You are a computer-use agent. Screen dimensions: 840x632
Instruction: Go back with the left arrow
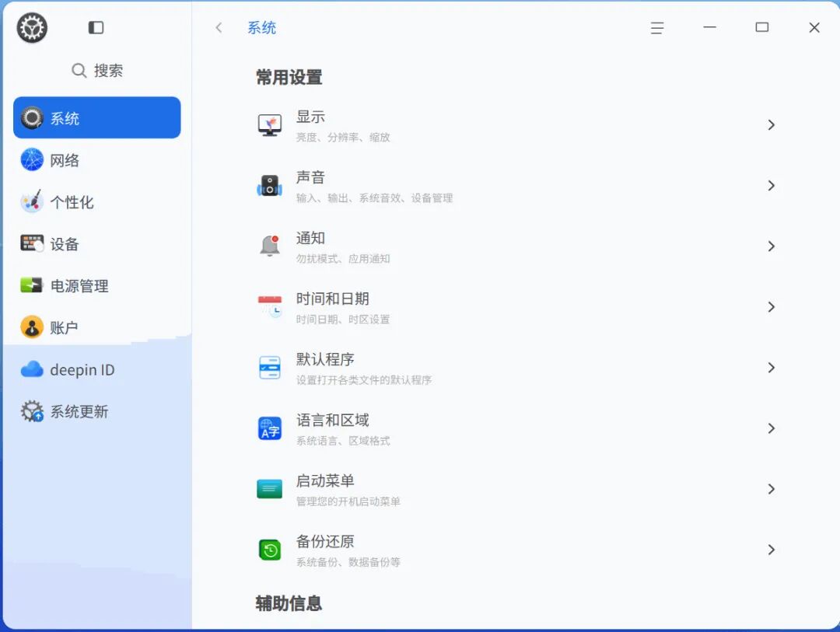tap(219, 27)
